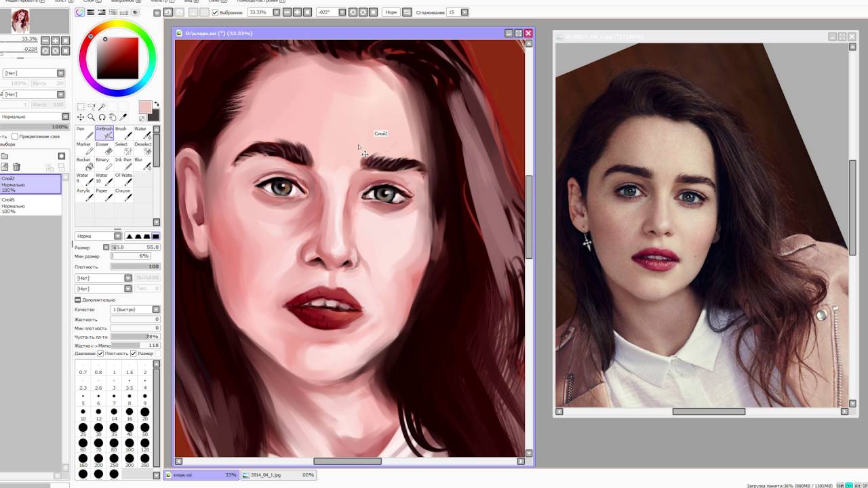Screen dimensions: 868x488
Task: Click the 'Плотность' density slider
Action: [135, 267]
